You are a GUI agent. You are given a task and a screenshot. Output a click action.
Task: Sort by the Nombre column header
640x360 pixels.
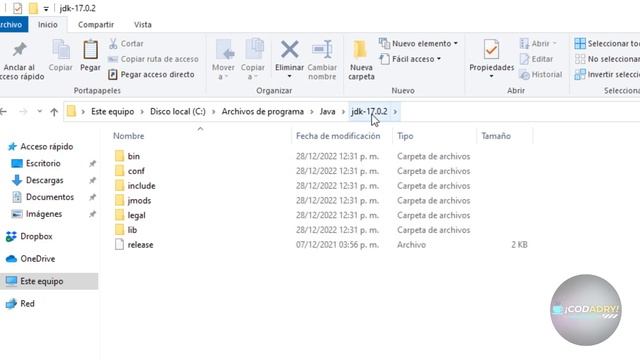(x=129, y=136)
